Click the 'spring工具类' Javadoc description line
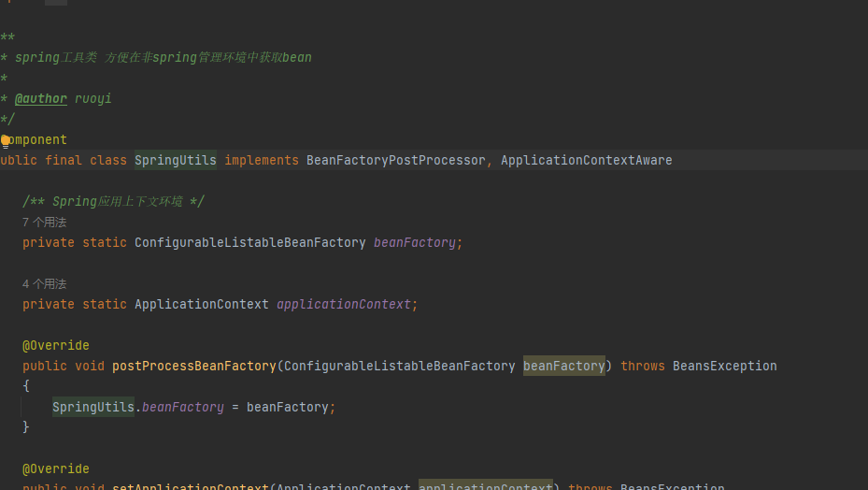Viewport: 868px width, 490px height. point(163,58)
